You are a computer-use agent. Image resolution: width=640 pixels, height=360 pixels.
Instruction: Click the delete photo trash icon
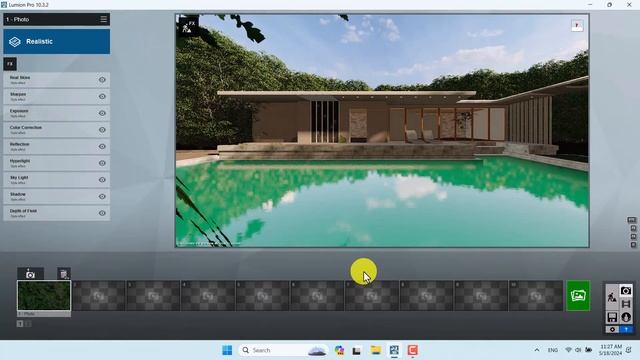(64, 274)
